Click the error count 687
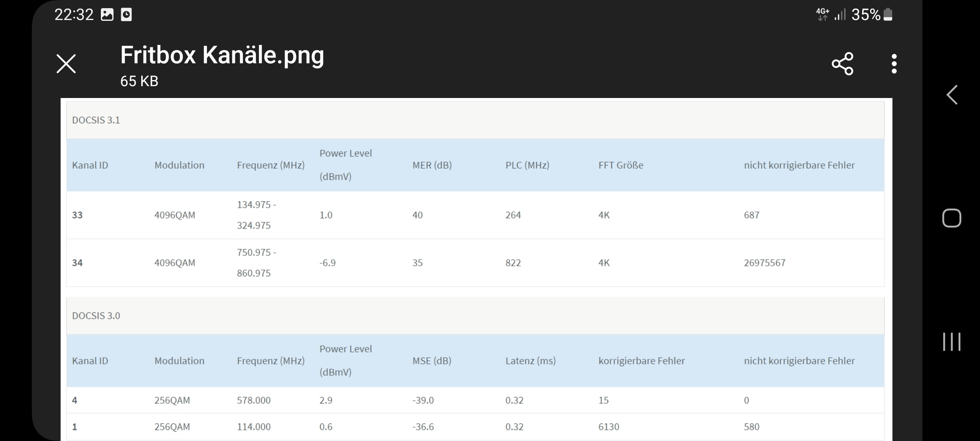Screen dimensions: 980x441 click(x=751, y=215)
